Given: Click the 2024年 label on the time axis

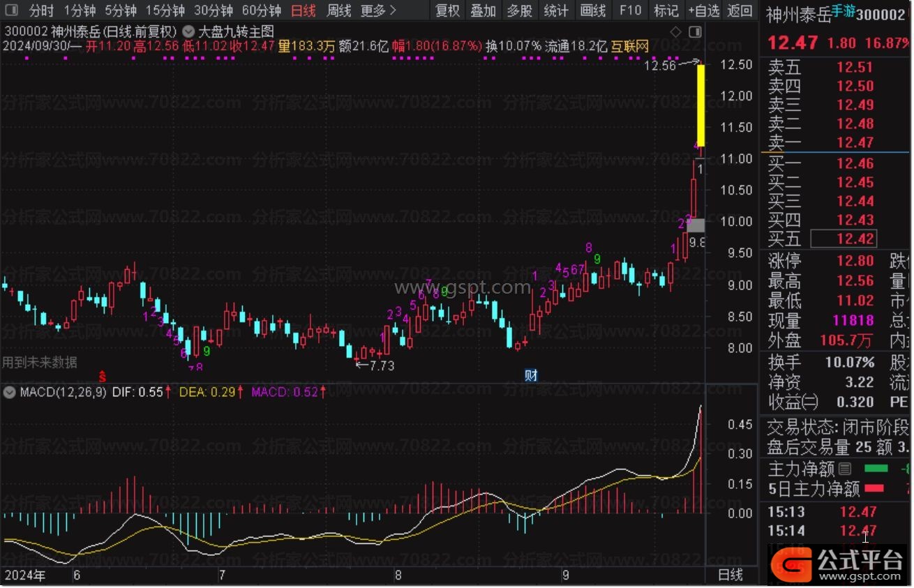Looking at the screenshot, I should click(x=24, y=575).
